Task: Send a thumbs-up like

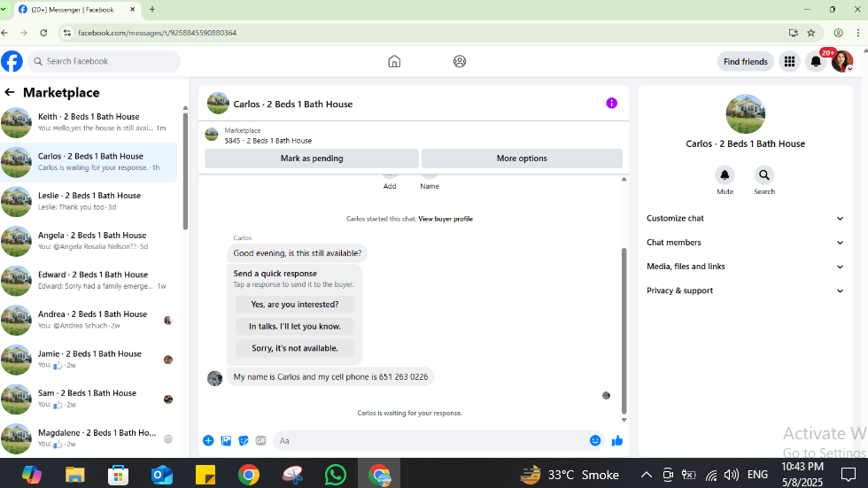Action: pos(617,440)
